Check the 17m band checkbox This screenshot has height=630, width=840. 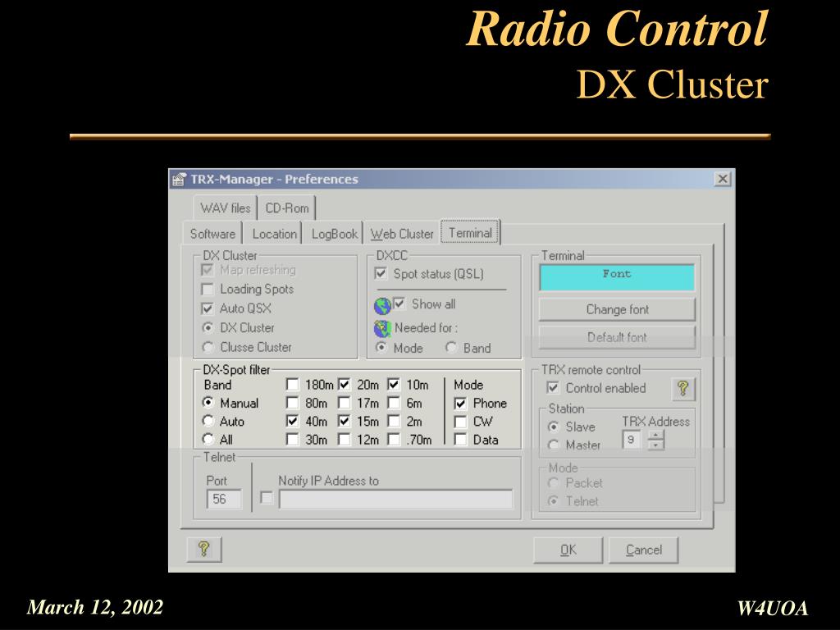[x=345, y=403]
